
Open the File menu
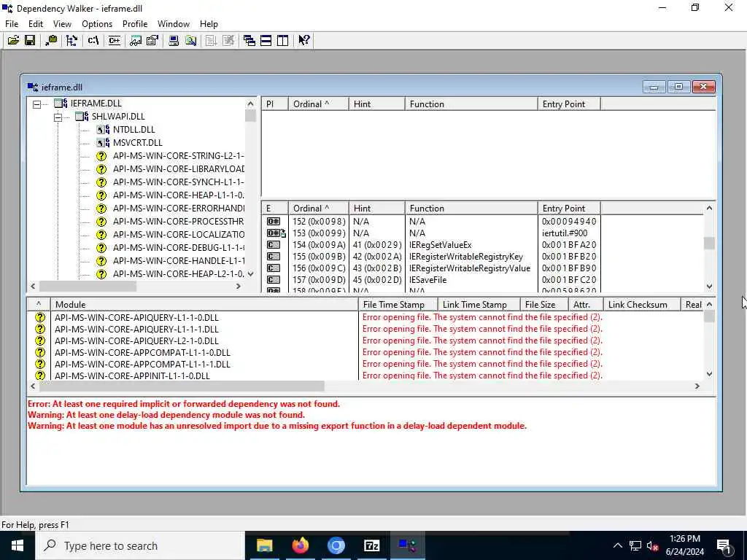12,24
